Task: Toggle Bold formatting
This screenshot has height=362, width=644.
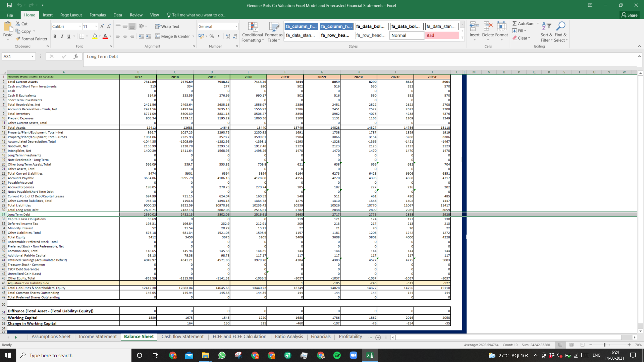Action: point(55,36)
